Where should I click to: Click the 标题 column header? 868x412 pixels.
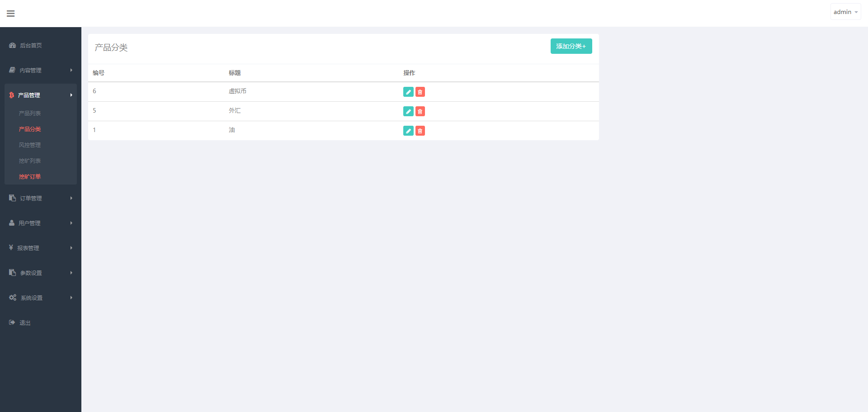tap(235, 73)
